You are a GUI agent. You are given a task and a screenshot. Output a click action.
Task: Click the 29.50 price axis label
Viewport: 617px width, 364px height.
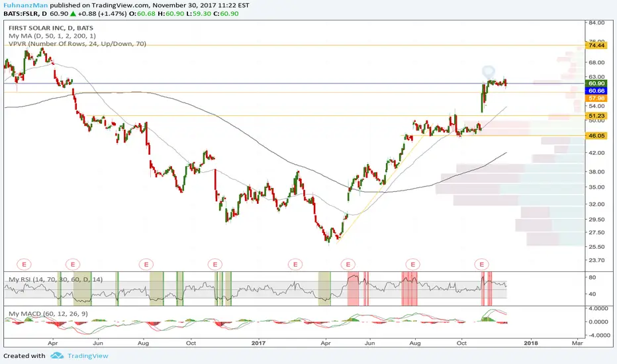pyautogui.click(x=596, y=219)
